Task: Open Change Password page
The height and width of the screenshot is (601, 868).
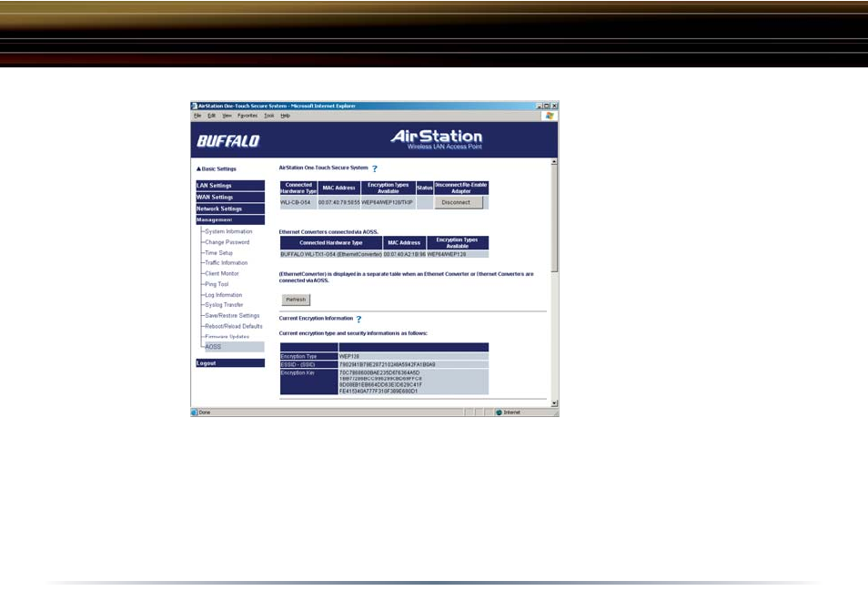Action: [x=227, y=242]
